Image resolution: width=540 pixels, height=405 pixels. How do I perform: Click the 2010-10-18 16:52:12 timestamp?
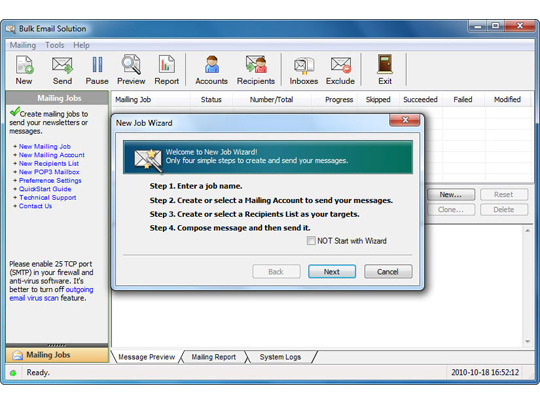(x=485, y=373)
